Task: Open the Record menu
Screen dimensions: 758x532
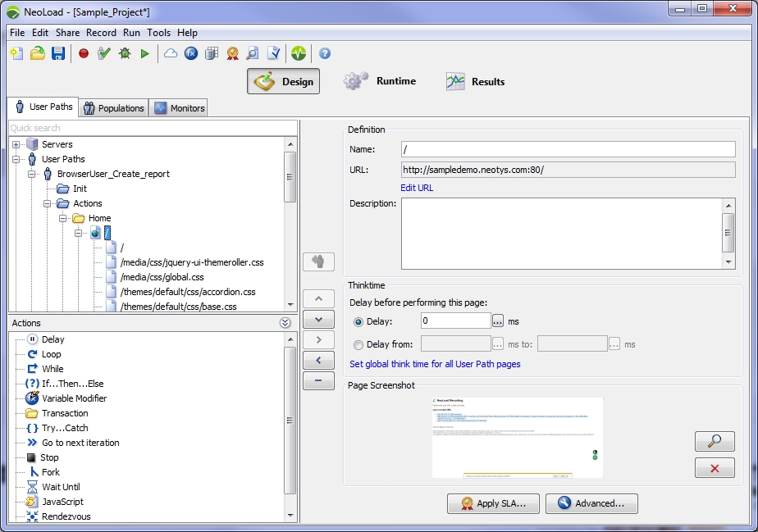Action: pyautogui.click(x=101, y=33)
